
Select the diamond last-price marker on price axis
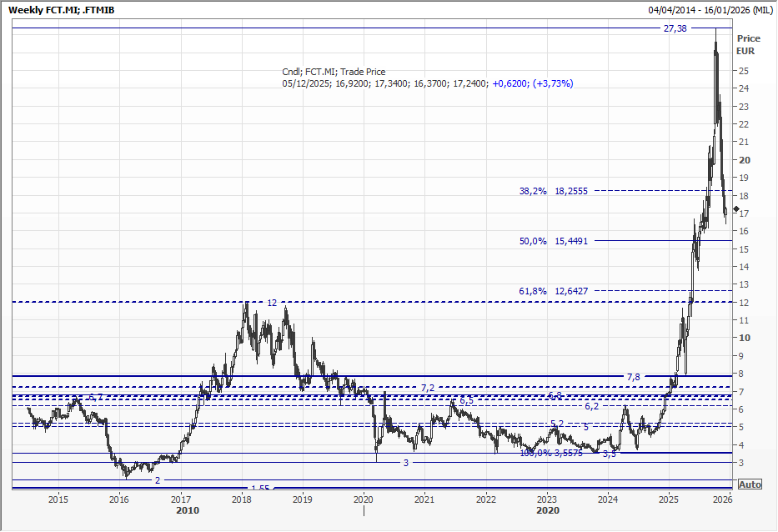point(736,208)
